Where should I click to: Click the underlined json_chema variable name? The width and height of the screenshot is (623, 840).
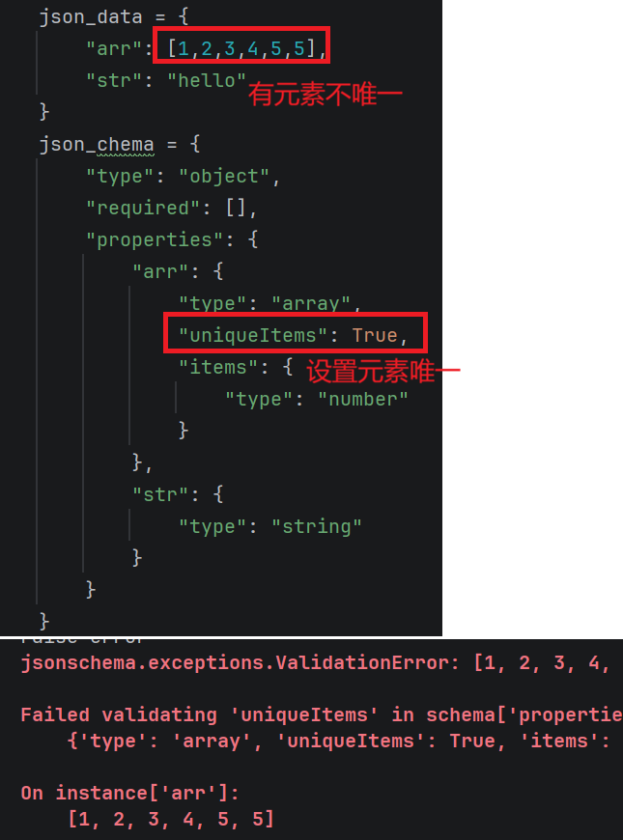pyautogui.click(x=97, y=145)
